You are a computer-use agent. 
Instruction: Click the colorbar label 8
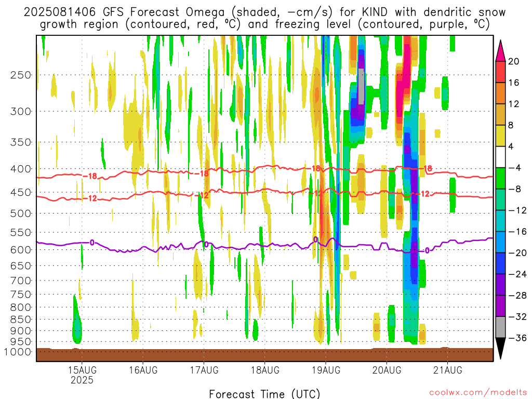[x=511, y=126]
